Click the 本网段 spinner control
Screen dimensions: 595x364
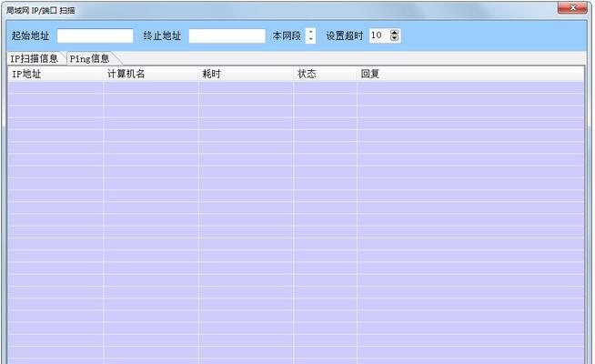(x=311, y=35)
